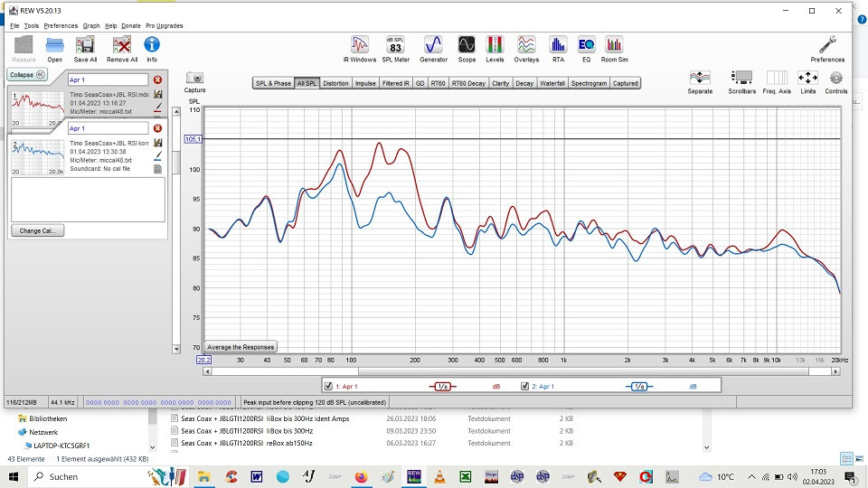
Task: Open notes icon for measurement 2
Action: (x=157, y=169)
